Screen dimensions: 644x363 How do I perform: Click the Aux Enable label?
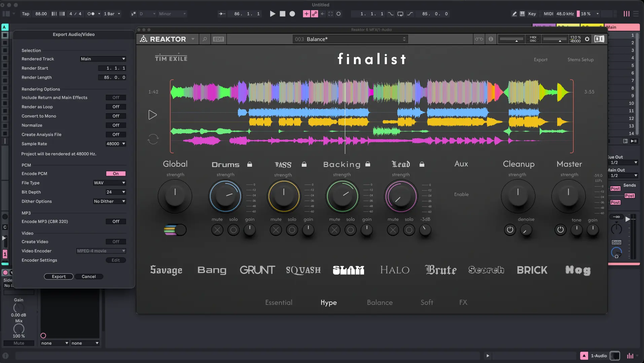click(461, 194)
